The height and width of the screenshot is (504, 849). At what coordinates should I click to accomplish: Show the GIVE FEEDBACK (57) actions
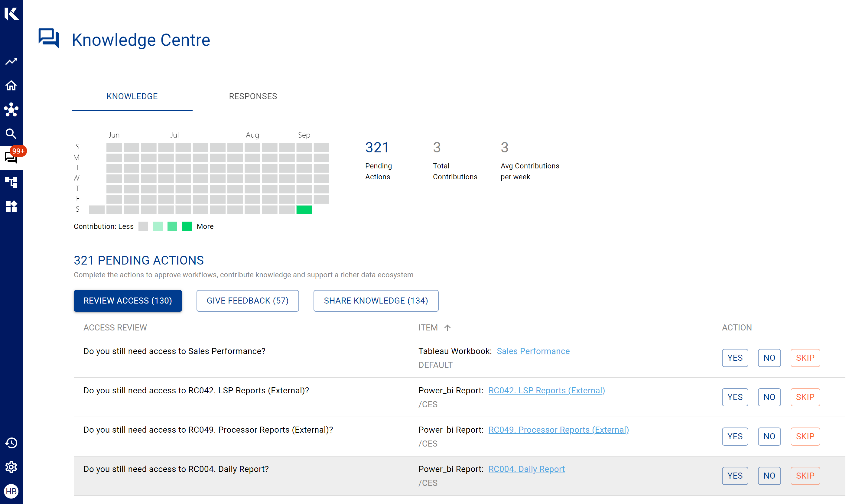[x=248, y=301]
